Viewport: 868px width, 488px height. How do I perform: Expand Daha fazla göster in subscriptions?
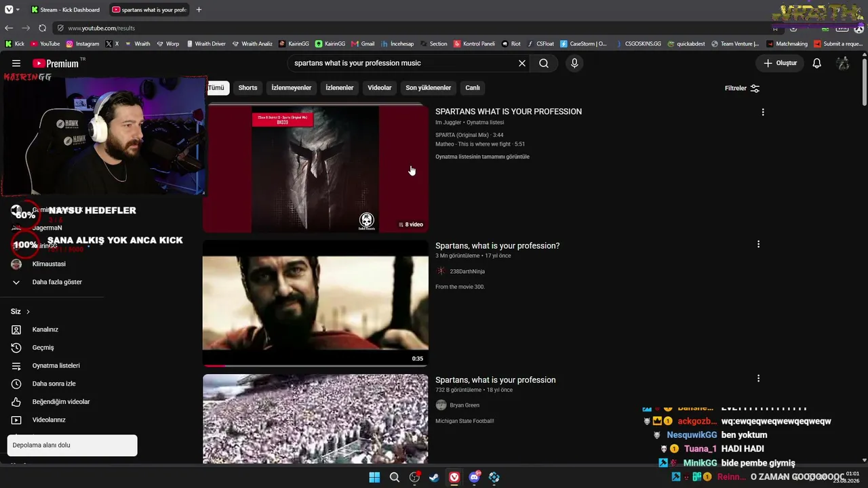[57, 282]
